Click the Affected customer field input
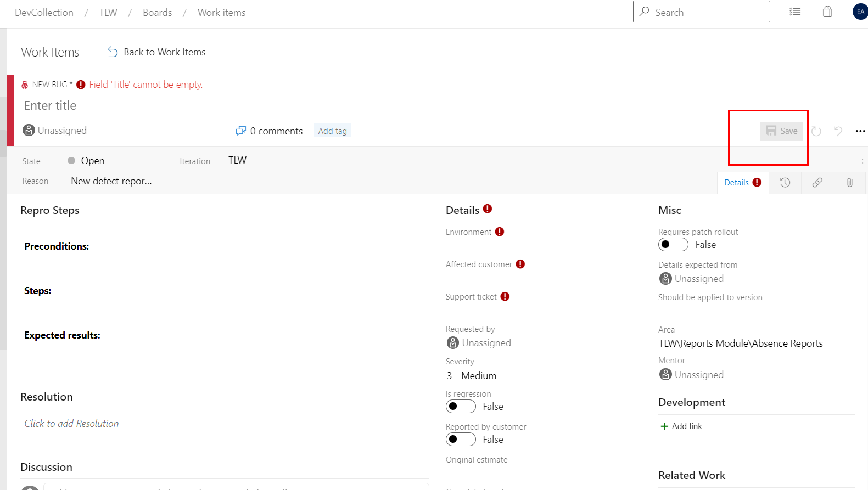This screenshot has width=868, height=490. pyautogui.click(x=542, y=279)
